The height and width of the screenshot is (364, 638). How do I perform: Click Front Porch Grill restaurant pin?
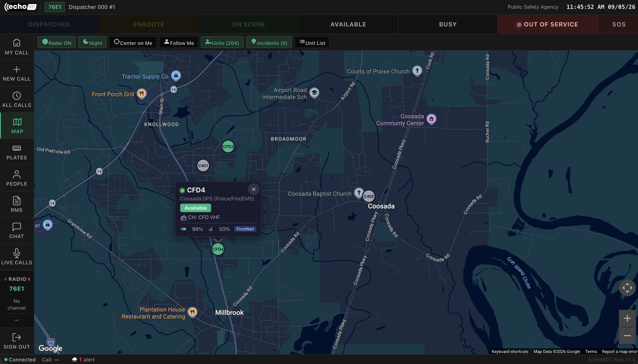(141, 93)
